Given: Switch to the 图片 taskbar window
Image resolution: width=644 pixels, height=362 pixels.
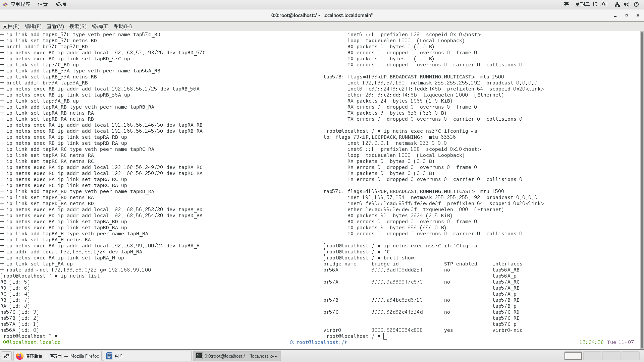Looking at the screenshot, I should (x=147, y=356).
